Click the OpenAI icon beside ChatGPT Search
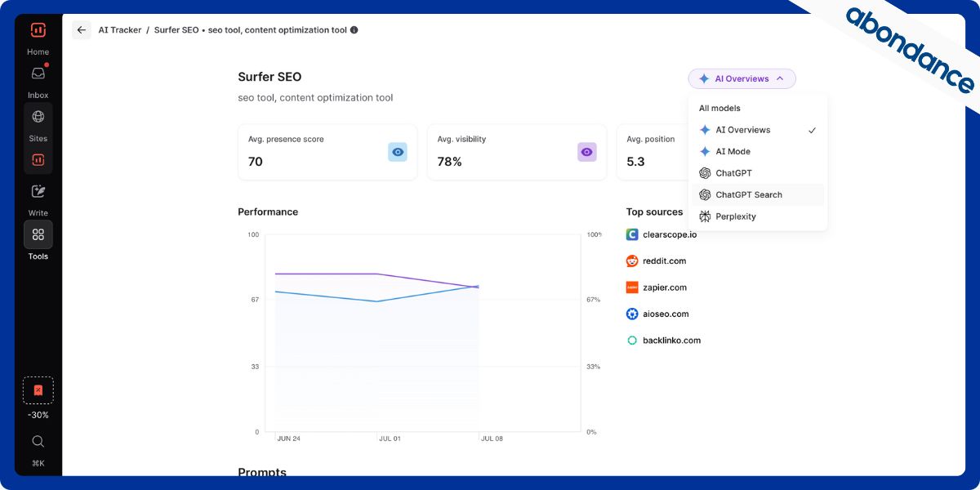The image size is (980, 490). pyautogui.click(x=705, y=195)
